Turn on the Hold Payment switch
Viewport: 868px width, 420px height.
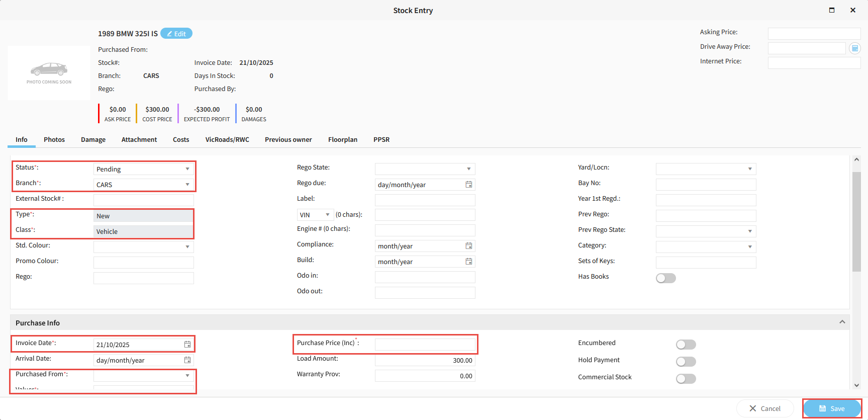(686, 362)
